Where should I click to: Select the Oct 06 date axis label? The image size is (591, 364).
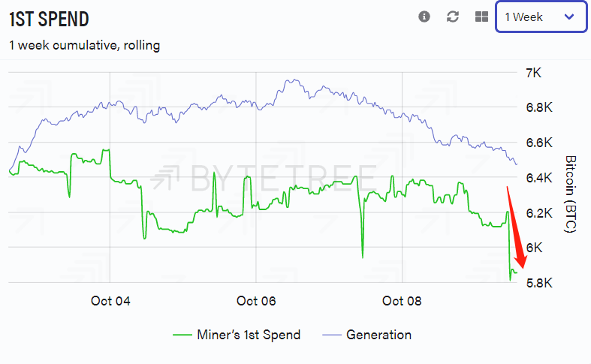click(x=257, y=302)
